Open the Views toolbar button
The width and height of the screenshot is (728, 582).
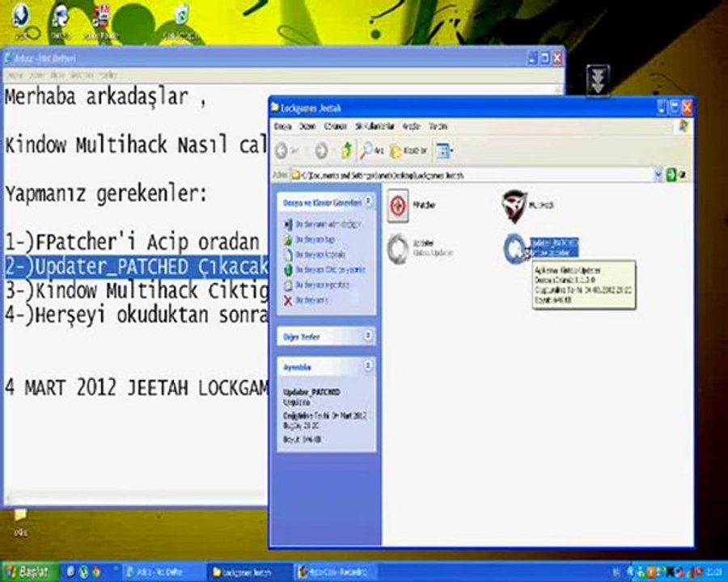coord(444,150)
